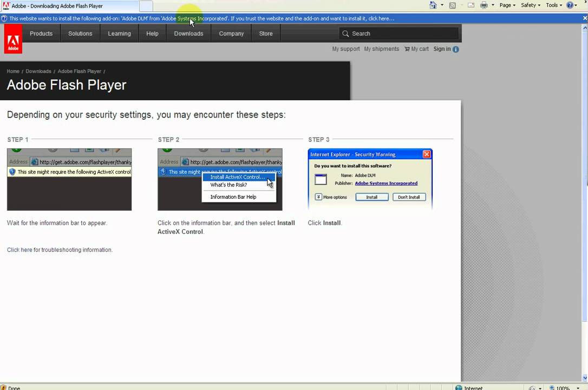Open the Solutions menu
This screenshot has height=390, width=588.
pyautogui.click(x=80, y=34)
